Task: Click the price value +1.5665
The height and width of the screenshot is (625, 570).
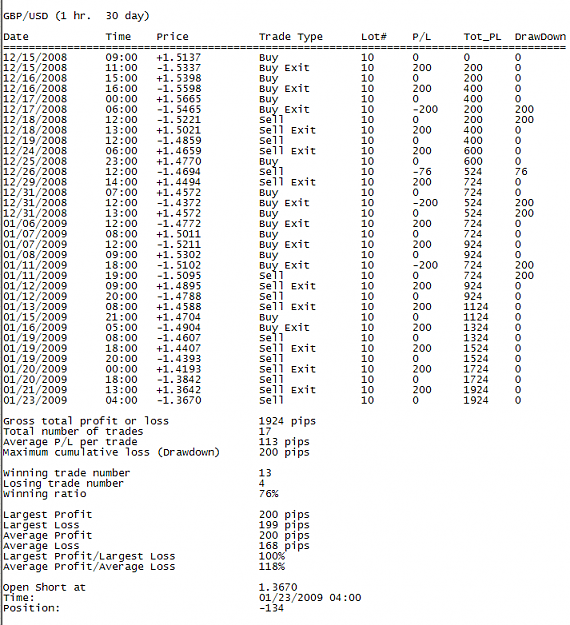Action: [x=179, y=99]
